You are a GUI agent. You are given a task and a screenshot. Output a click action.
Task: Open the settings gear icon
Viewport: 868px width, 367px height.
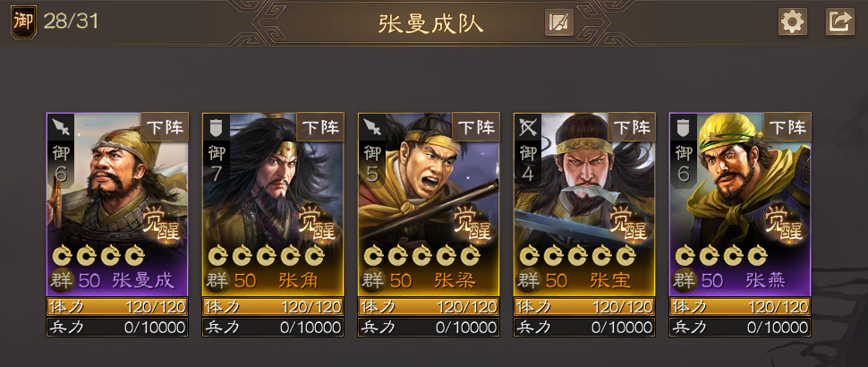[x=792, y=22]
